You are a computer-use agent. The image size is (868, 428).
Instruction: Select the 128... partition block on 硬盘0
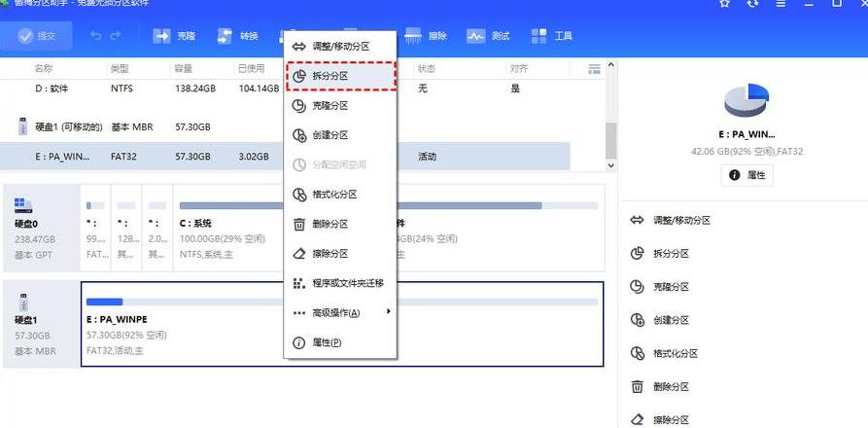pyautogui.click(x=126, y=229)
